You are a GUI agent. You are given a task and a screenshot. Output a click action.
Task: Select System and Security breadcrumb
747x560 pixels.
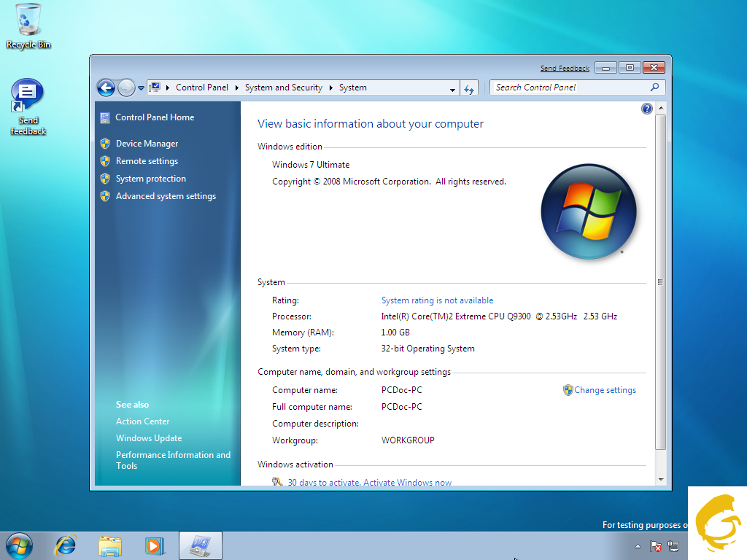[x=283, y=87]
